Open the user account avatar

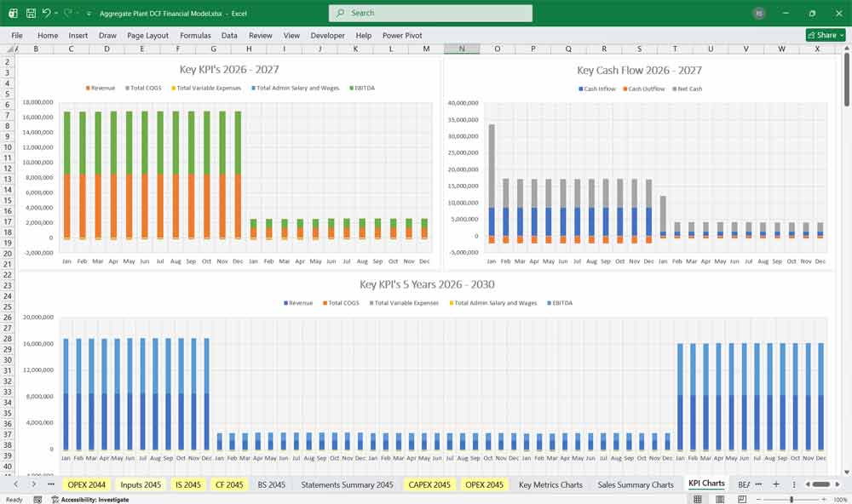(759, 13)
